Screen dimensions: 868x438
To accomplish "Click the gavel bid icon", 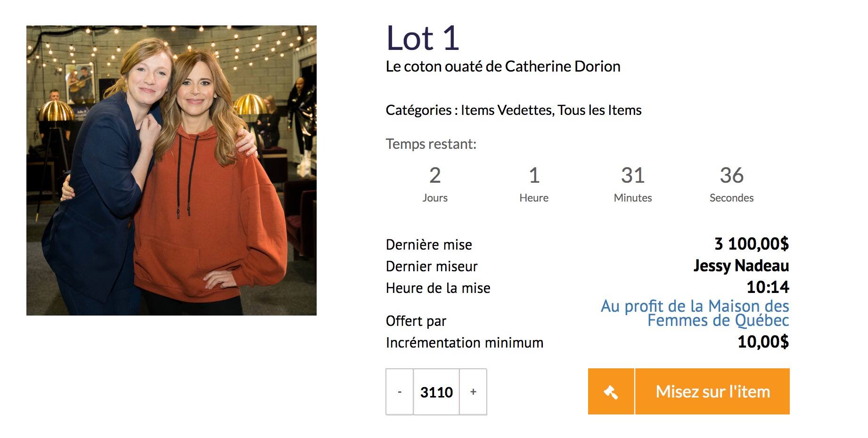I will (611, 392).
